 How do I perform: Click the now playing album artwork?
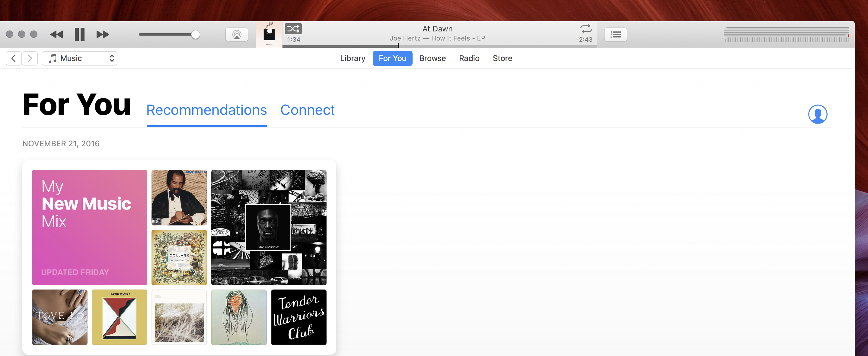pyautogui.click(x=269, y=34)
